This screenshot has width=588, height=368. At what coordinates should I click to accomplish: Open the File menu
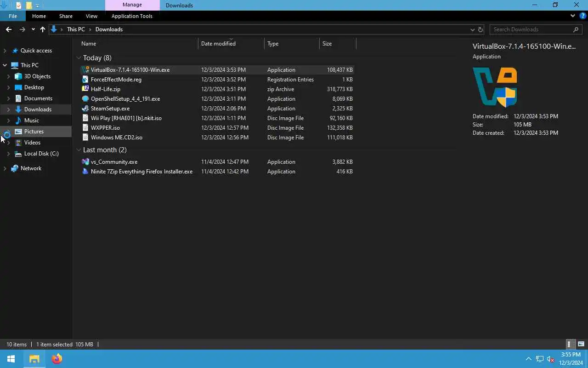coord(13,16)
